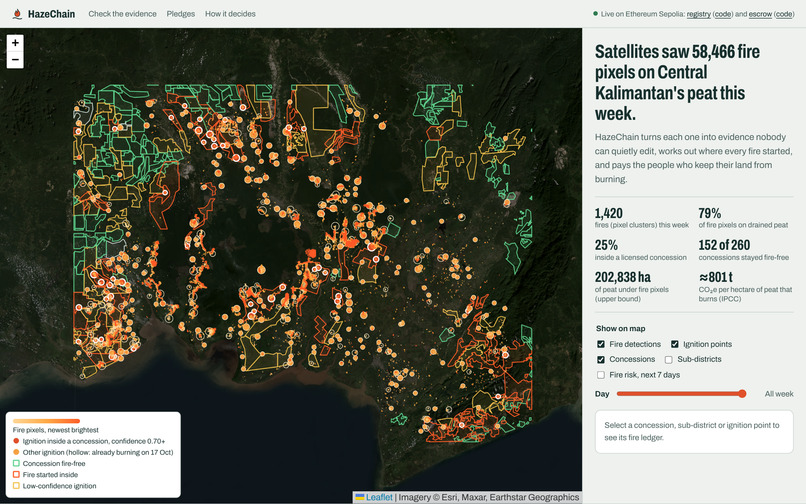The image size is (806, 504).
Task: Enable the Sub-districts checkbox
Action: (x=668, y=359)
